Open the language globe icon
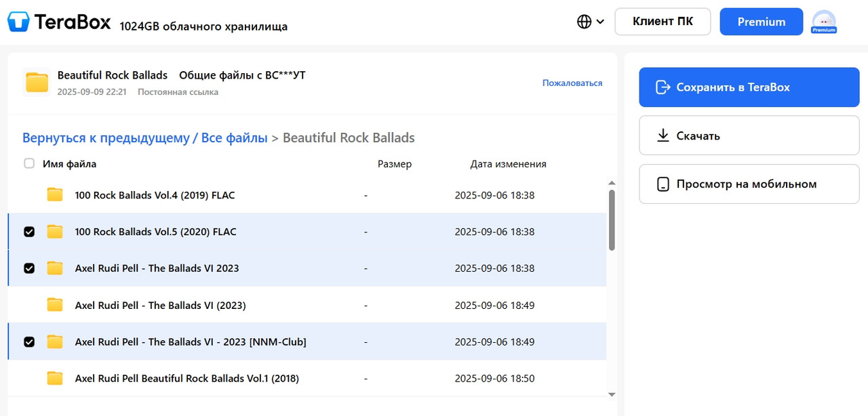Viewport: 868px width, 416px height. pyautogui.click(x=584, y=22)
